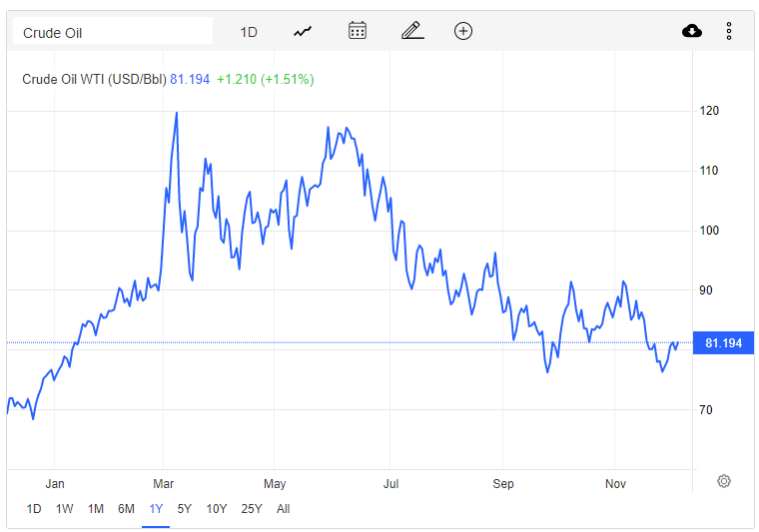Click the 110 price axis label
The width and height of the screenshot is (759, 532).
click(x=709, y=171)
